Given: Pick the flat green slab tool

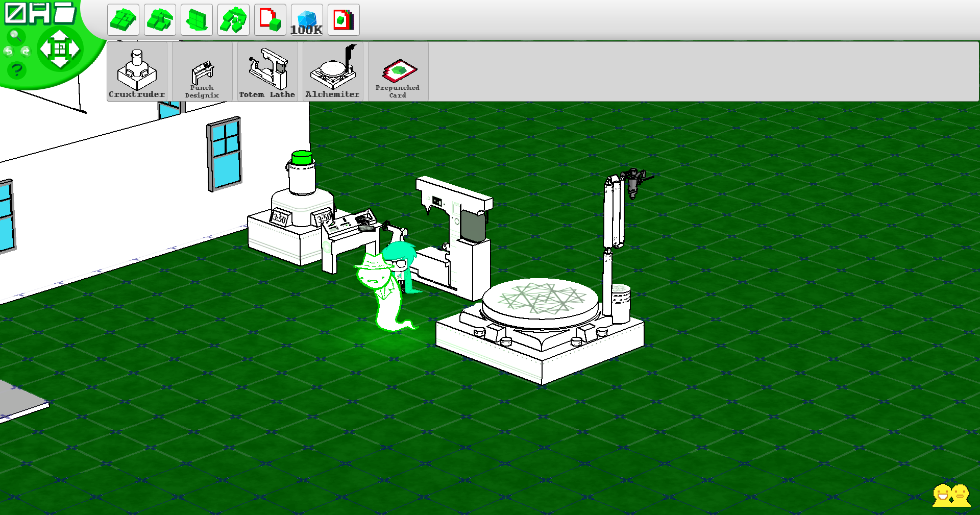Looking at the screenshot, I should pos(197,20).
